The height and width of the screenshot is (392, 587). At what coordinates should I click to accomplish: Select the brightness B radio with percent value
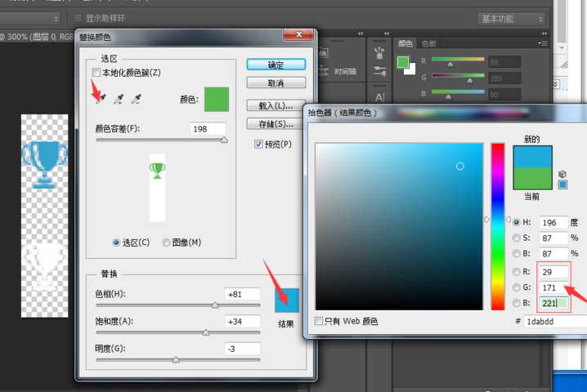tap(517, 254)
